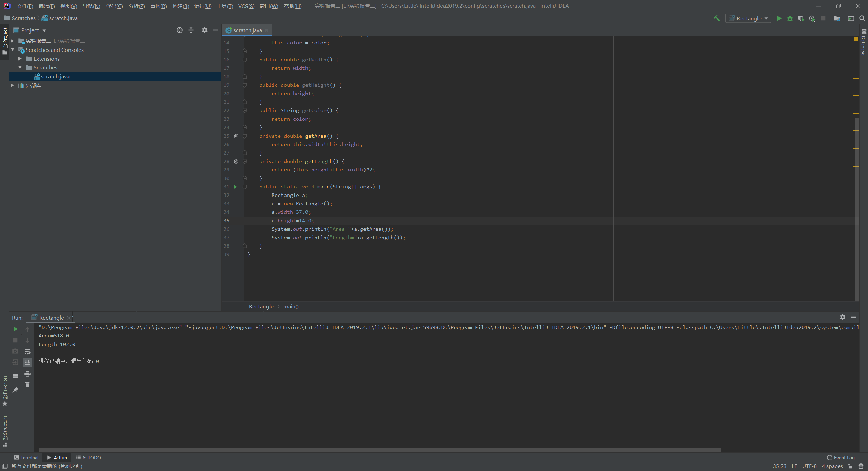The width and height of the screenshot is (868, 471).
Task: Rerun Rectangle in the Run panel
Action: click(15, 329)
